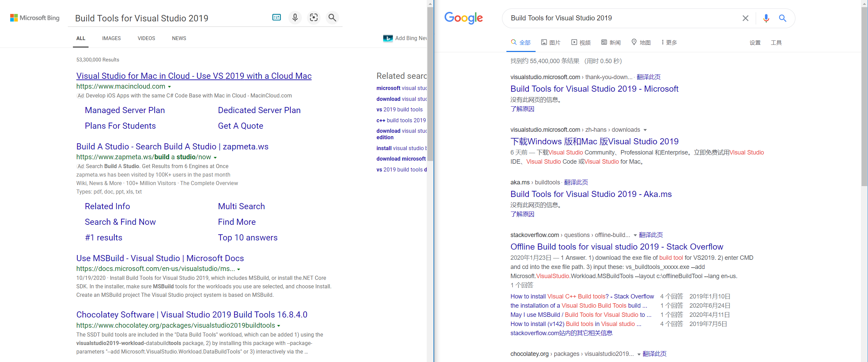Expand the zapmeta.ws URL dropdown arrow
The width and height of the screenshot is (868, 362).
[x=215, y=157]
